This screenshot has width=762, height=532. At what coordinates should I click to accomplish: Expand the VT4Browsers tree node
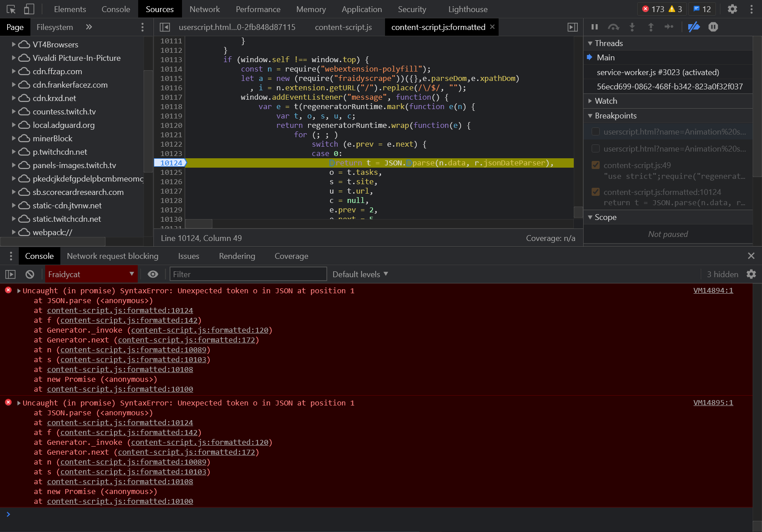point(14,44)
